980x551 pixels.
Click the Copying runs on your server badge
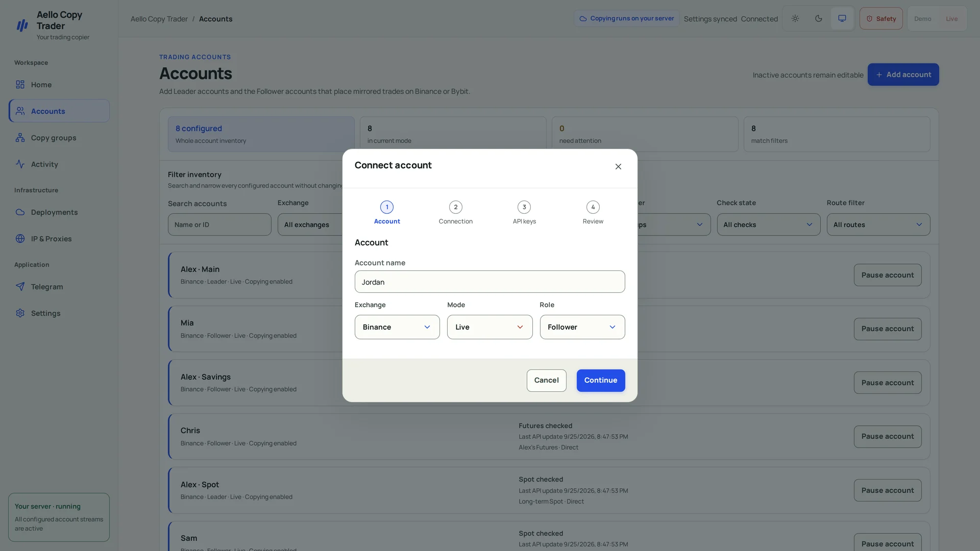[627, 18]
